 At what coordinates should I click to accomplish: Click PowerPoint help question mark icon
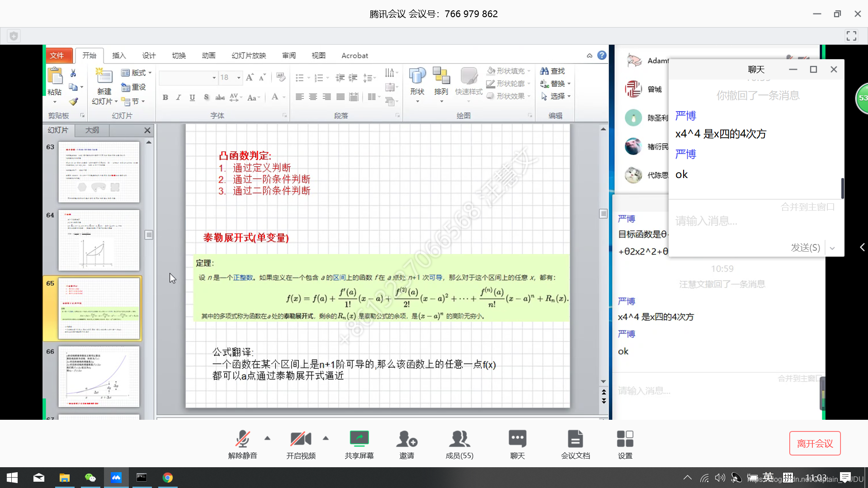coord(602,55)
